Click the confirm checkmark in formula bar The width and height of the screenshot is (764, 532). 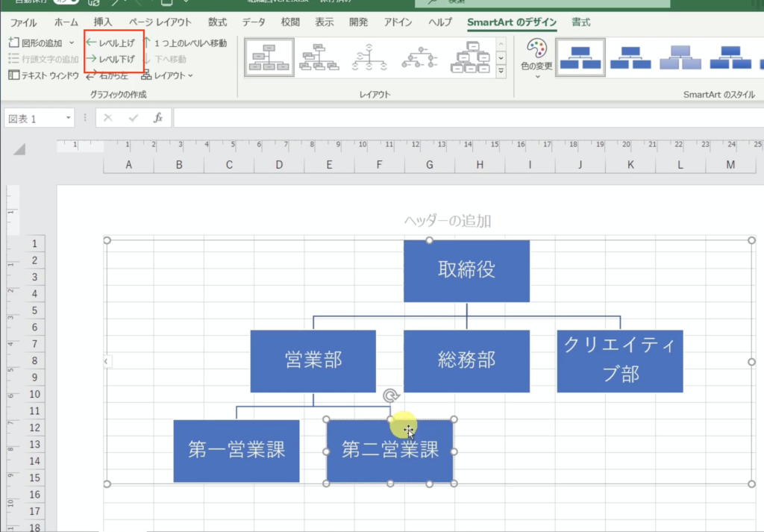[x=133, y=118]
